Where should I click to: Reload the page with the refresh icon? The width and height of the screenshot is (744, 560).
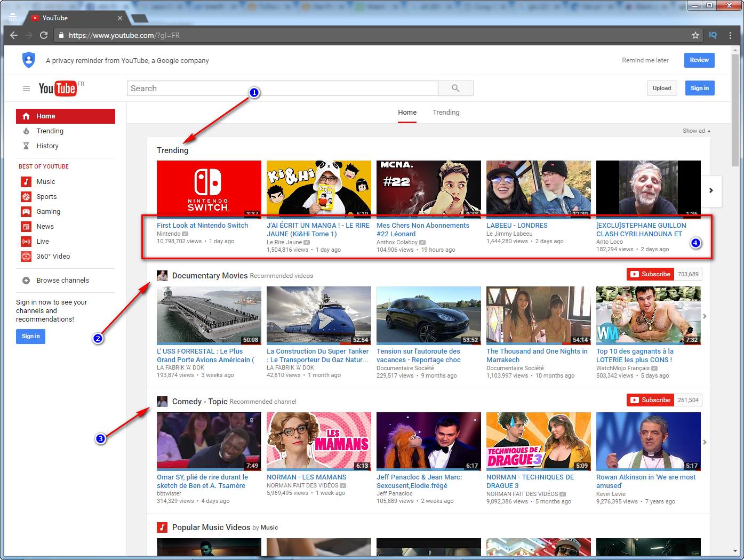tap(44, 35)
